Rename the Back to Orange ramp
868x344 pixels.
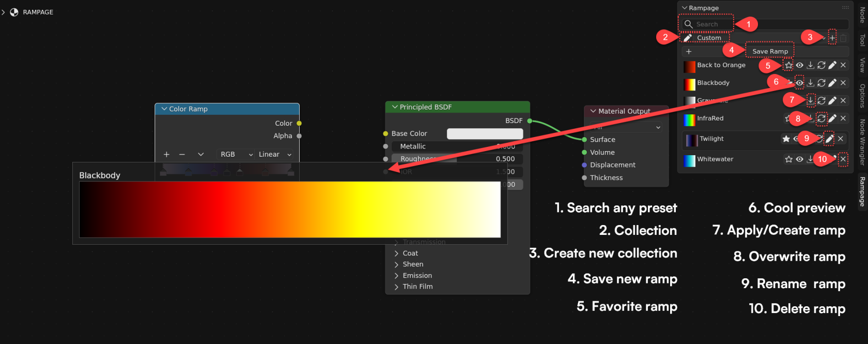coord(832,65)
